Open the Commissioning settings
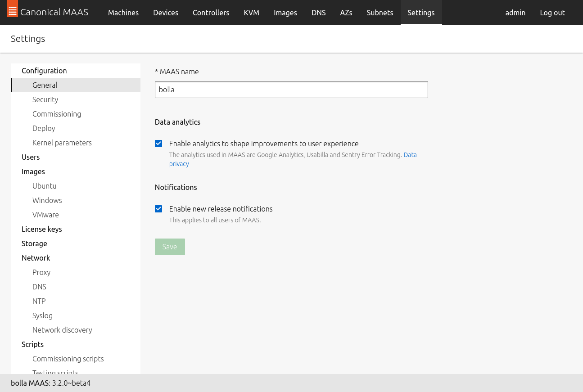583x392 pixels. tap(57, 113)
